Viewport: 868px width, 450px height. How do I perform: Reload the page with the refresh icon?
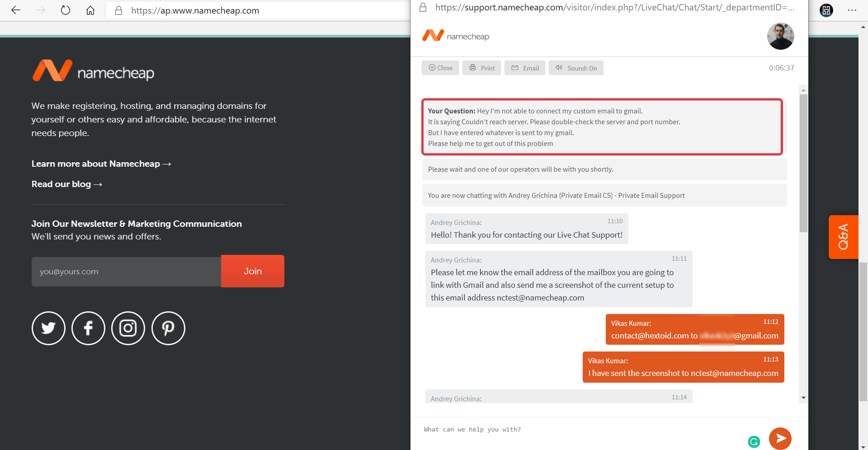coord(66,10)
